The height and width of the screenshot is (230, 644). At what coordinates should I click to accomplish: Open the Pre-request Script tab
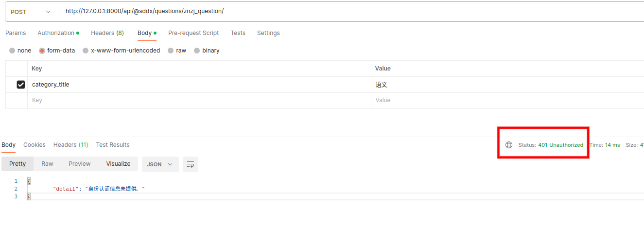(193, 33)
